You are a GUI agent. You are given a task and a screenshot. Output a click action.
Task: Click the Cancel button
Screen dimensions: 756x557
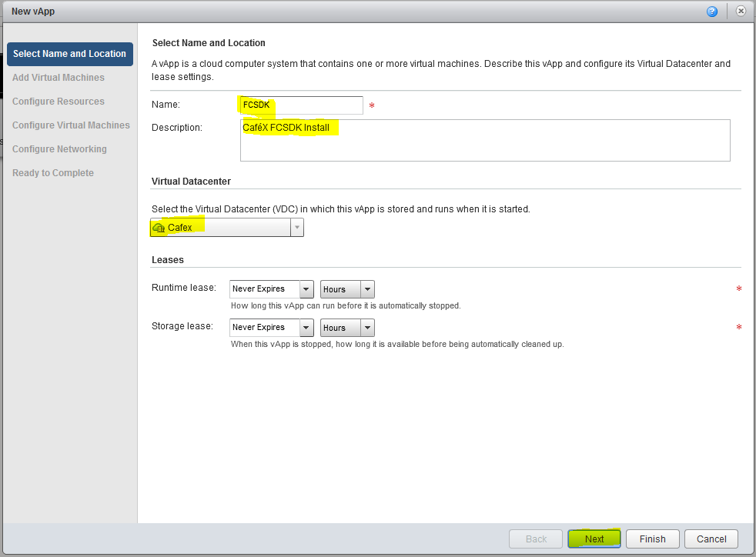[x=711, y=539]
